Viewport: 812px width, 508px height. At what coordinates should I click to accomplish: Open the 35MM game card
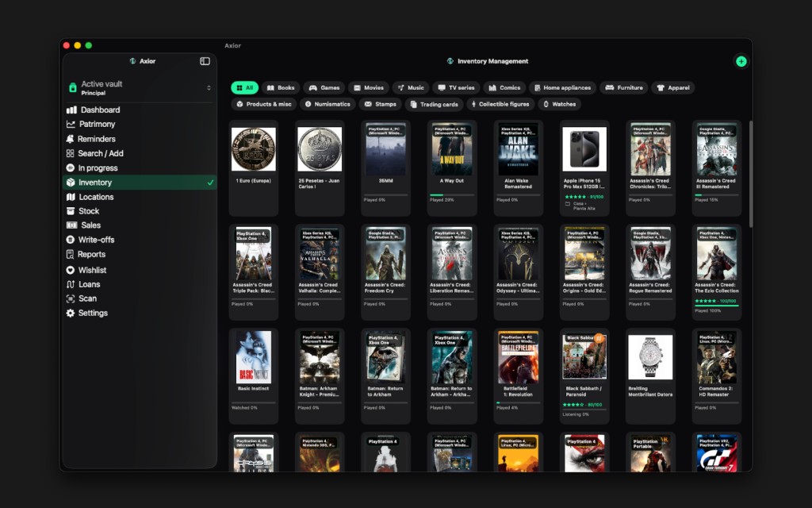tap(386, 168)
